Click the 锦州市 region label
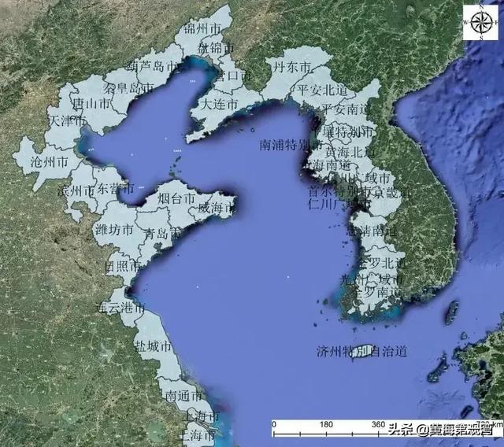504x447 pixels. click(202, 29)
